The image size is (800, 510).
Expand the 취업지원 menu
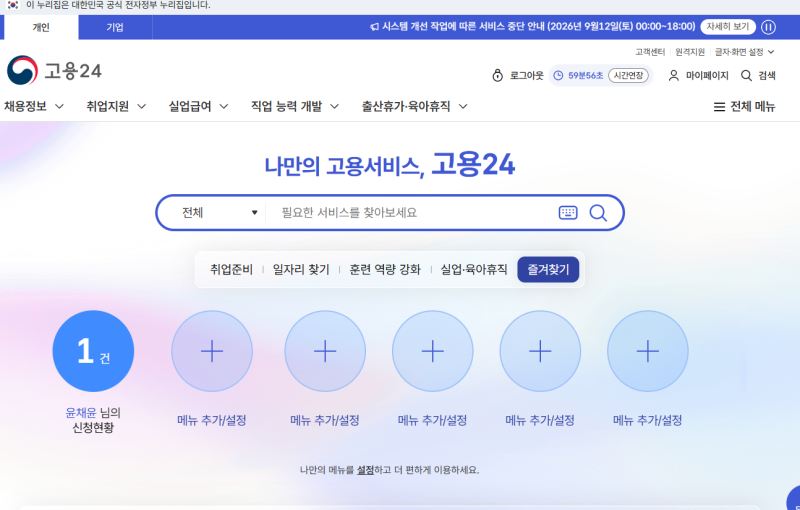[x=116, y=106]
